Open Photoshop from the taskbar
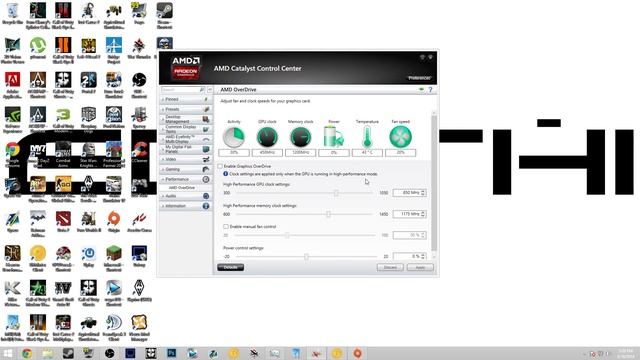The height and width of the screenshot is (360, 640). [x=171, y=353]
